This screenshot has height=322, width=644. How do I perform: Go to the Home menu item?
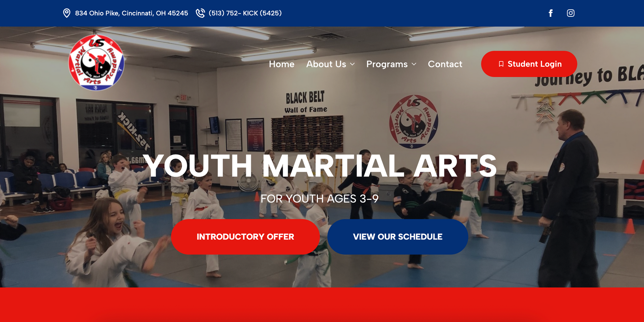pyautogui.click(x=282, y=64)
